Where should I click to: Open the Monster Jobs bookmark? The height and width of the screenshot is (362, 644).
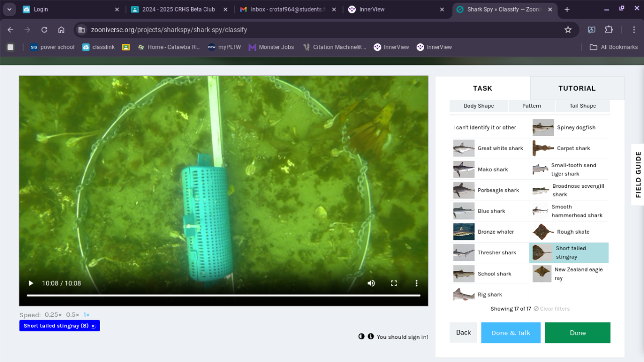271,47
